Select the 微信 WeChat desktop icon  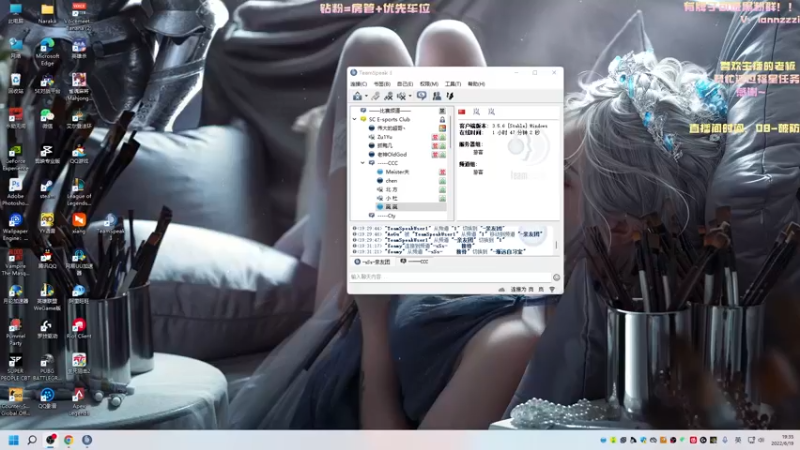pyautogui.click(x=47, y=119)
